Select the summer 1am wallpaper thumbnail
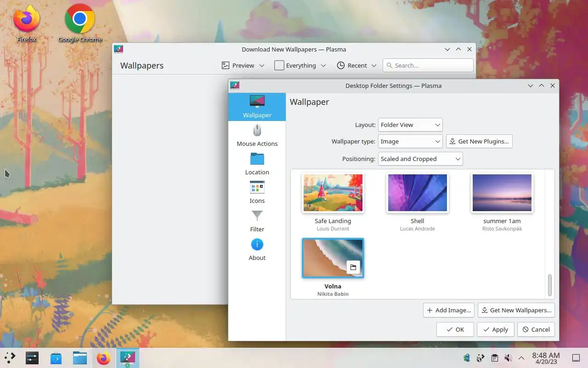Viewport: 588px width, 368px height. (x=502, y=193)
